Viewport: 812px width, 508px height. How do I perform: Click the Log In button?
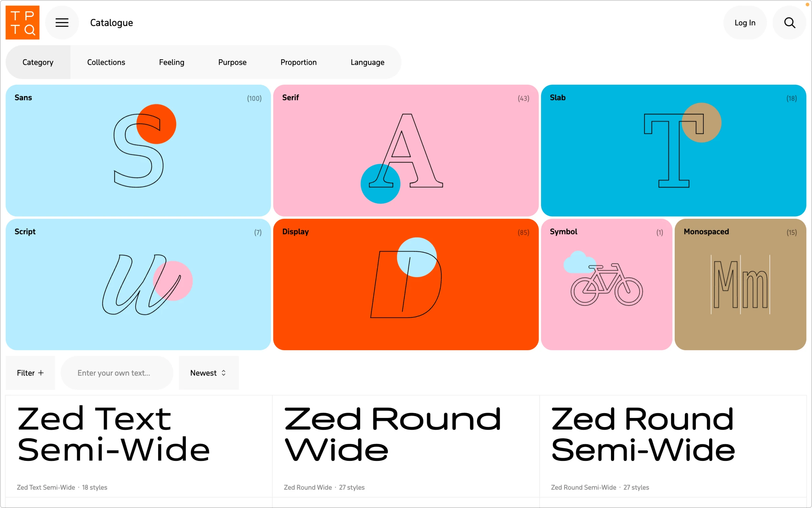coord(745,23)
